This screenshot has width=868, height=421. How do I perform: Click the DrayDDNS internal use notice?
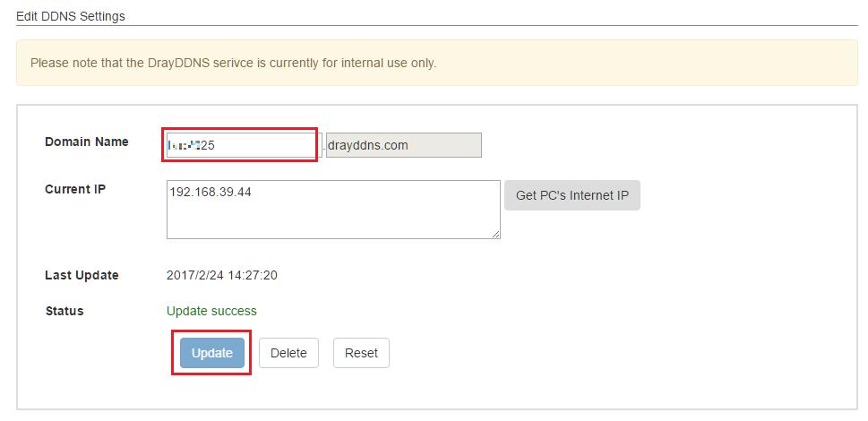tap(233, 64)
